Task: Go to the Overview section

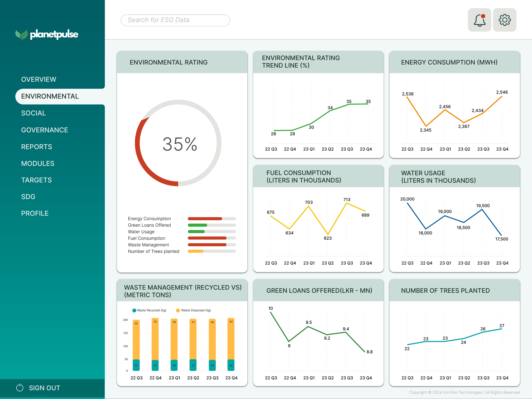Action: 39,79
